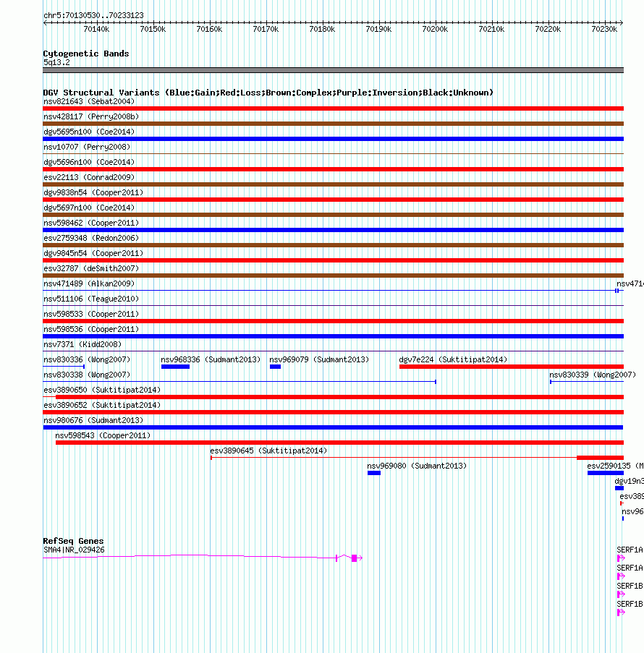Click the blue bar under nsv980676 (Sudmant2013)

(x=333, y=427)
